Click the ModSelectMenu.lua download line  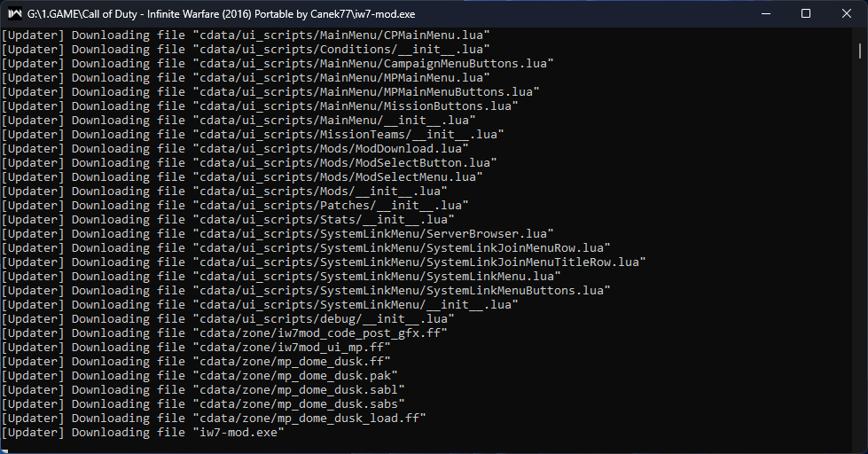[242, 177]
